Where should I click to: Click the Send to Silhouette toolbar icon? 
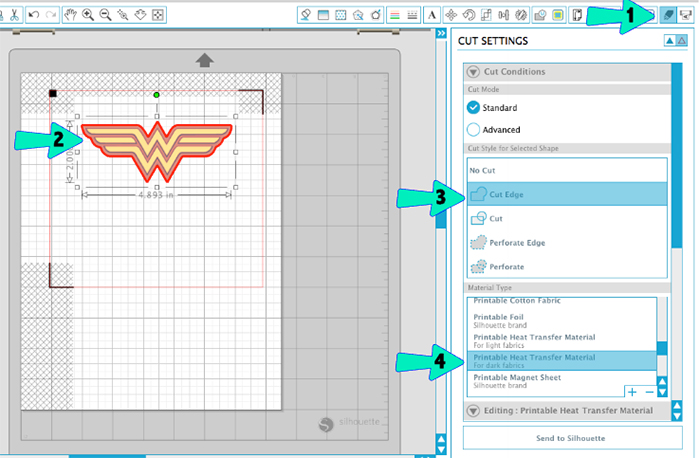click(685, 15)
